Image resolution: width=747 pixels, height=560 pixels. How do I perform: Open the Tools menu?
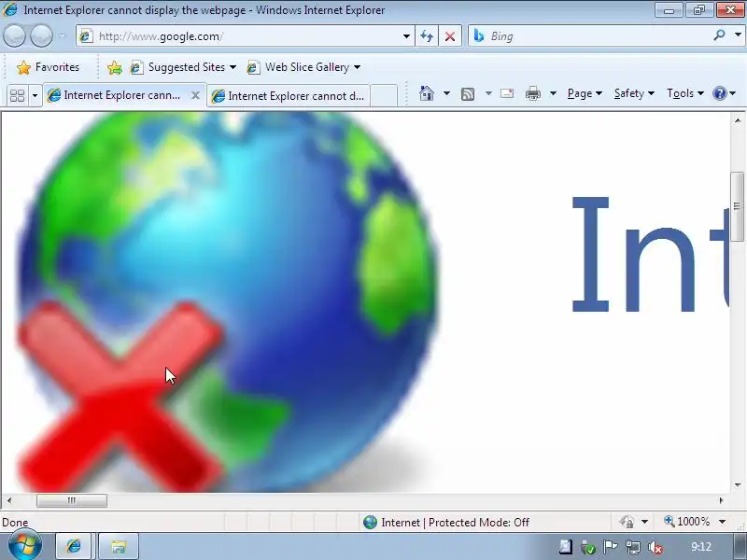(685, 93)
